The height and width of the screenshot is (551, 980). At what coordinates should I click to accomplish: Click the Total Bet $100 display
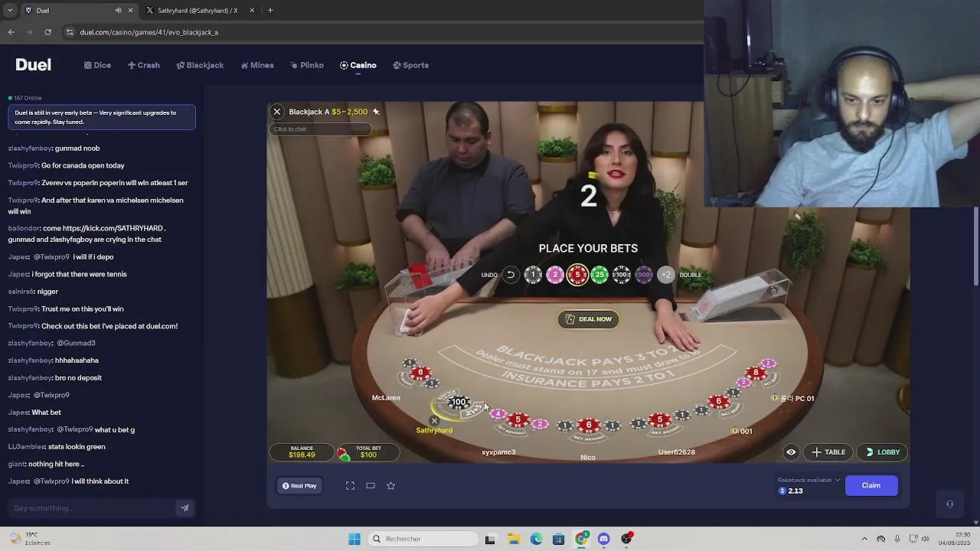click(368, 452)
